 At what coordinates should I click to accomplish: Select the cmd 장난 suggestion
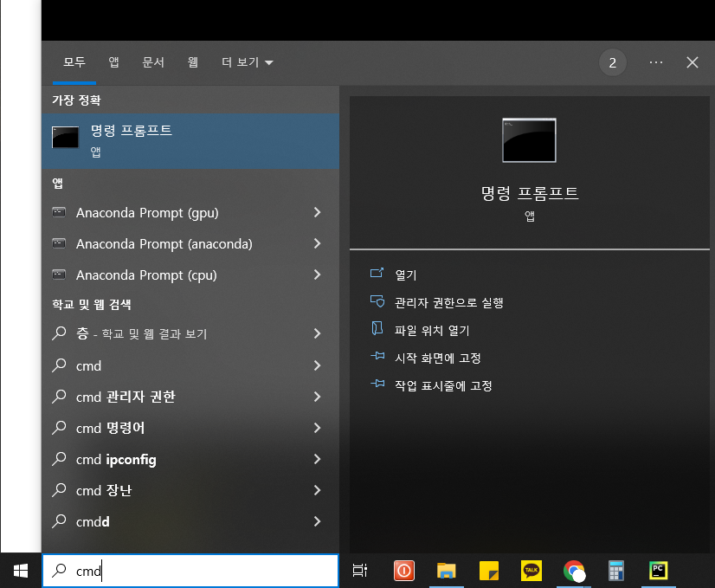pyautogui.click(x=190, y=490)
